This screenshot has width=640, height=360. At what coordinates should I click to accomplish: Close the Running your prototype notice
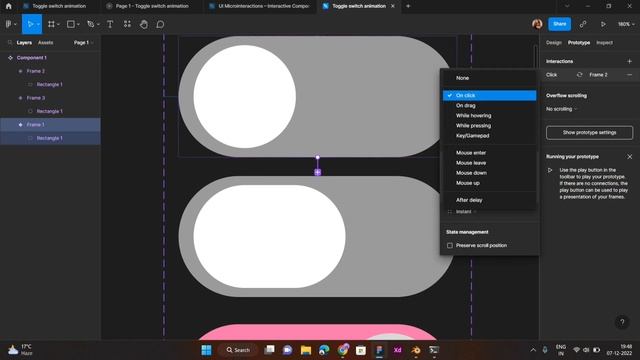(629, 157)
